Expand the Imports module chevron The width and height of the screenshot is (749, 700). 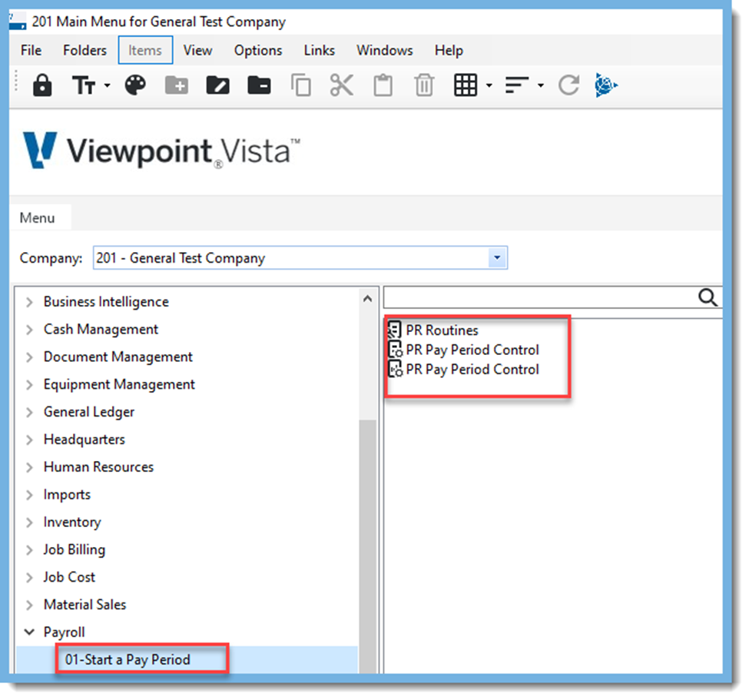click(29, 495)
